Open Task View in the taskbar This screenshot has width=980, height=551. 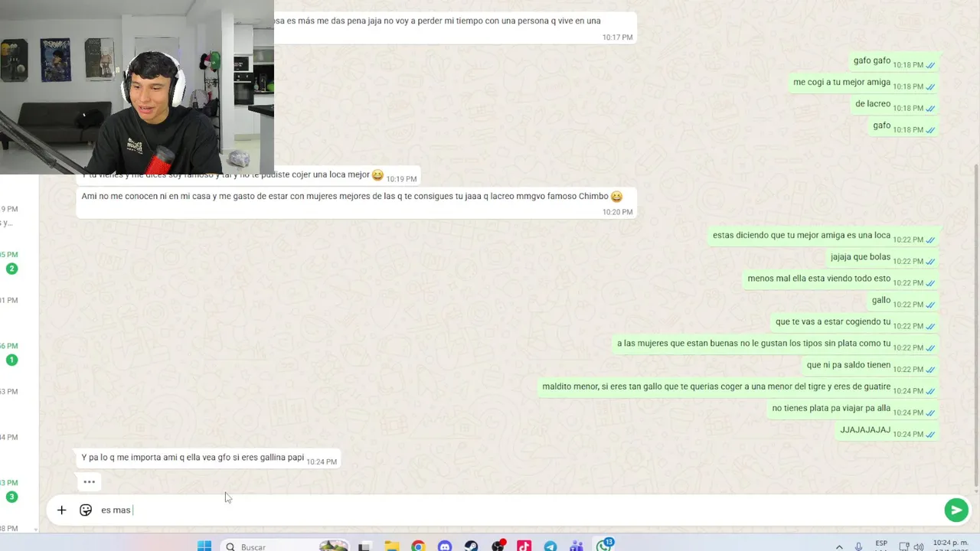365,546
